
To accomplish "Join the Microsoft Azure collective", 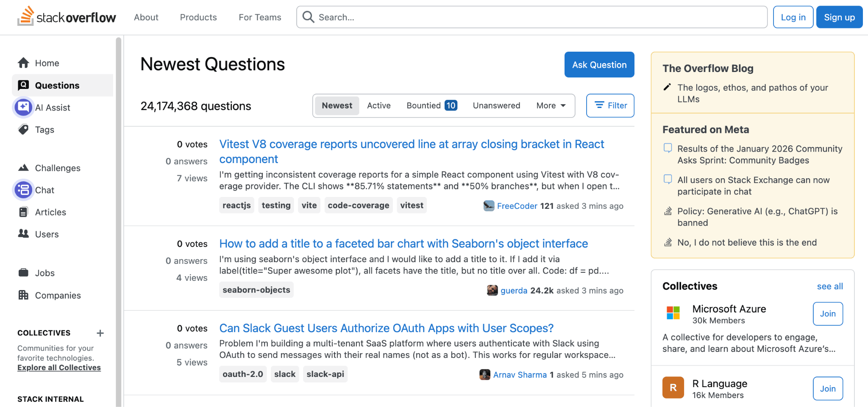I will click(827, 314).
